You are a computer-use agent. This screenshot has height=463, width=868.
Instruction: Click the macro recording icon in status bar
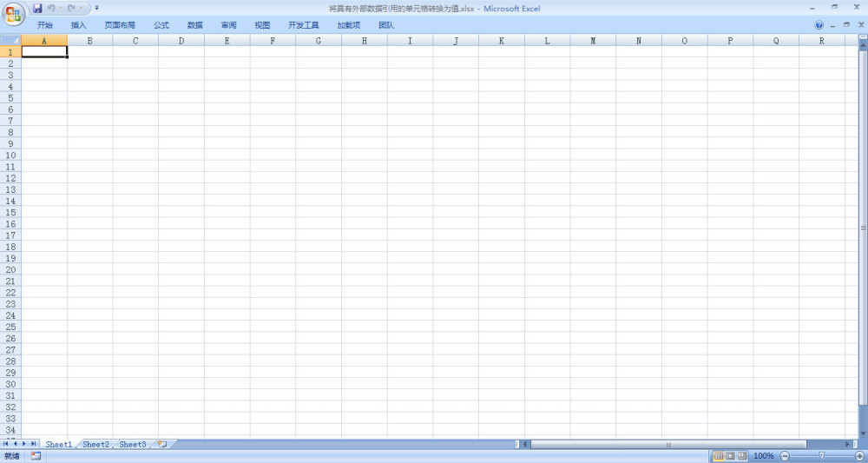[36, 456]
